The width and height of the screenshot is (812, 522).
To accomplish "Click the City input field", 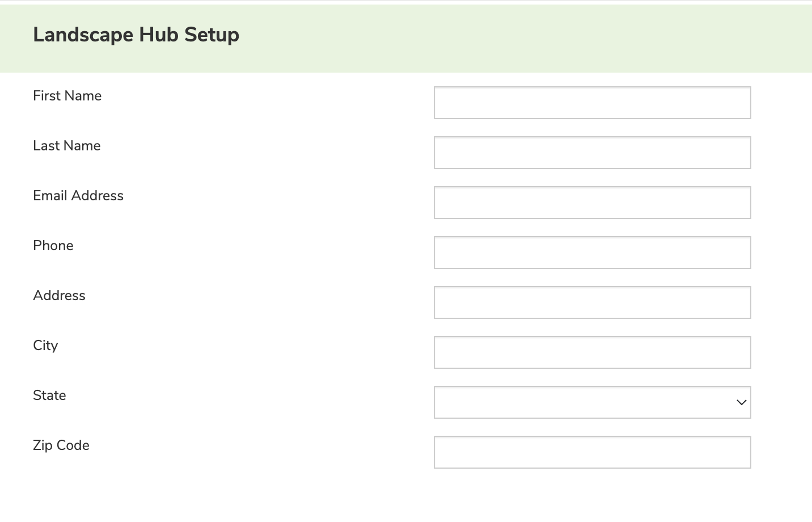I will pyautogui.click(x=592, y=352).
